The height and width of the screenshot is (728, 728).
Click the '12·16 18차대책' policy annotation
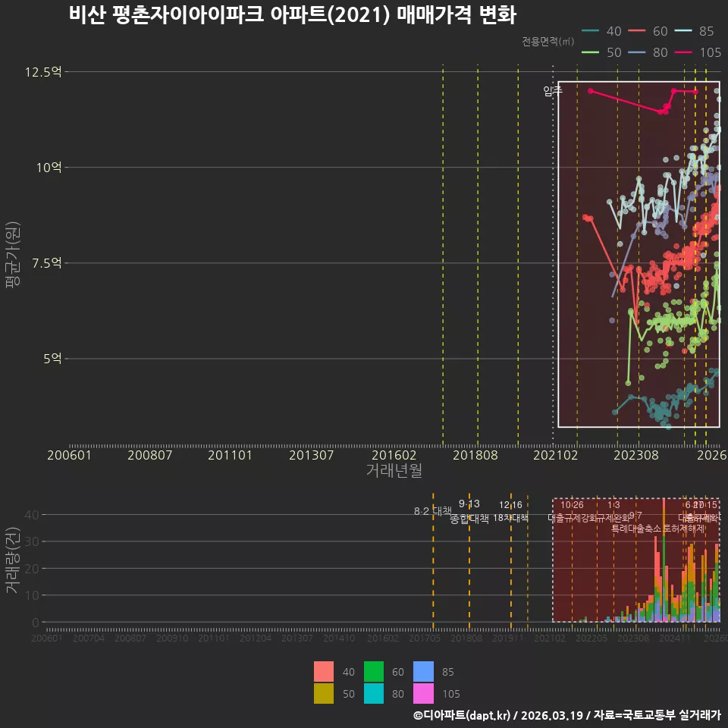point(510,511)
